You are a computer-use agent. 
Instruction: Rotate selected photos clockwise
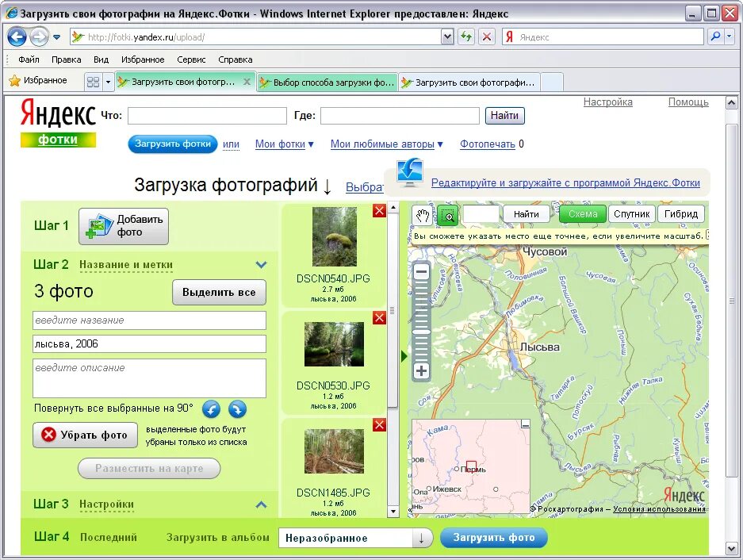[237, 408]
